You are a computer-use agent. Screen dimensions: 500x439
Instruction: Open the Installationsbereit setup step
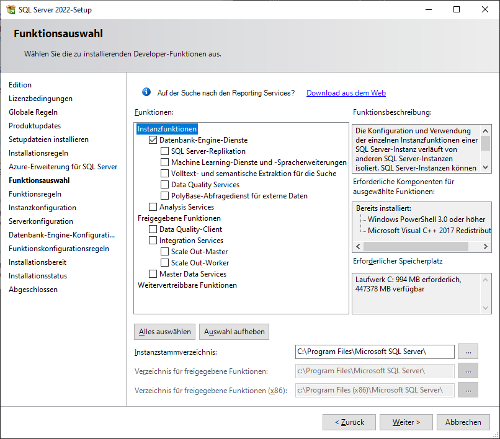click(37, 262)
